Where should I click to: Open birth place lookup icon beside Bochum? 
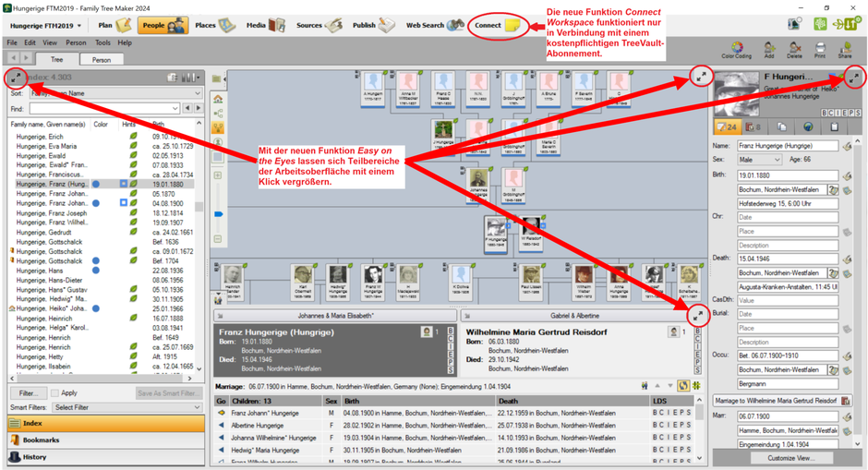833,190
